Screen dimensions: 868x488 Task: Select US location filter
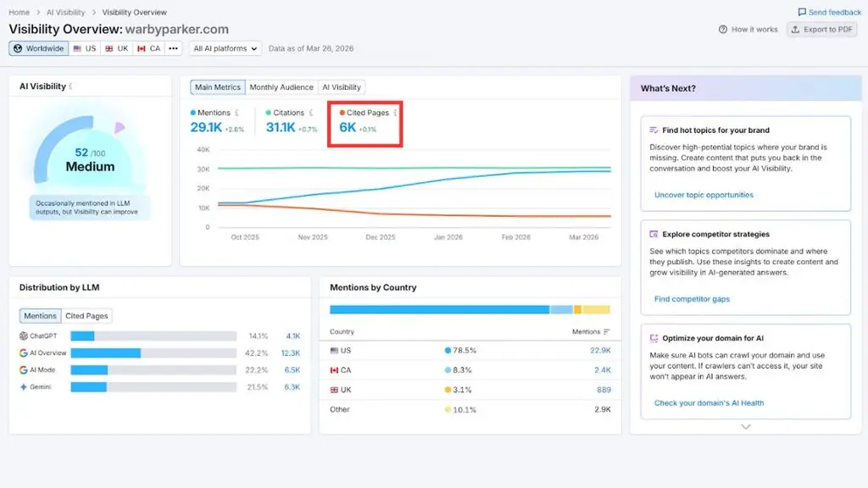coord(85,48)
